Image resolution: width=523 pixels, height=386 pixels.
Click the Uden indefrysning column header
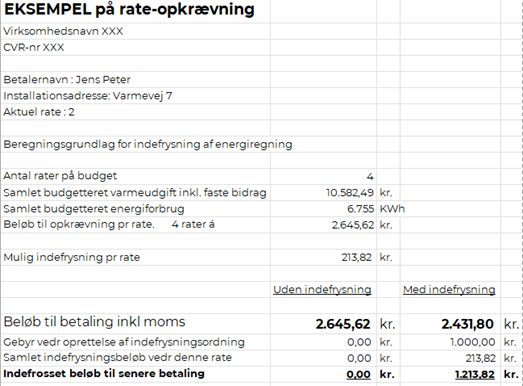point(322,290)
